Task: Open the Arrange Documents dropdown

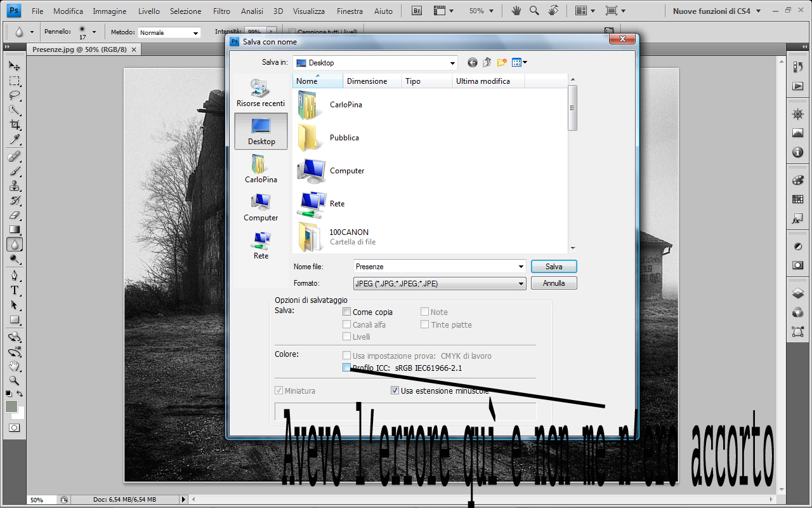Action: click(584, 11)
